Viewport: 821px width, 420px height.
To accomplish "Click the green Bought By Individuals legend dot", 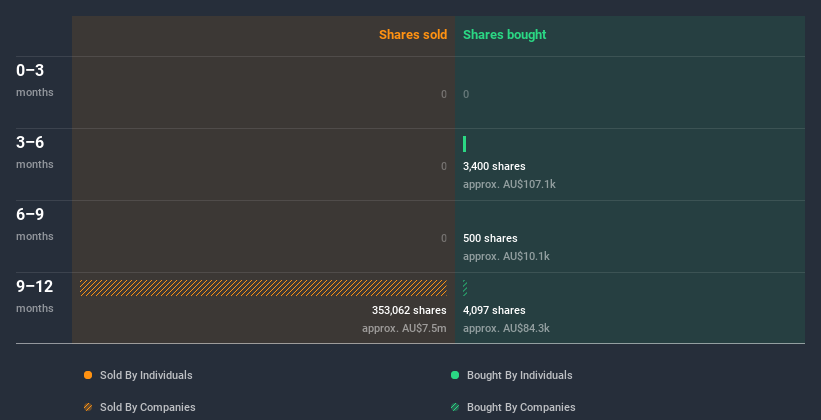I will (x=455, y=375).
